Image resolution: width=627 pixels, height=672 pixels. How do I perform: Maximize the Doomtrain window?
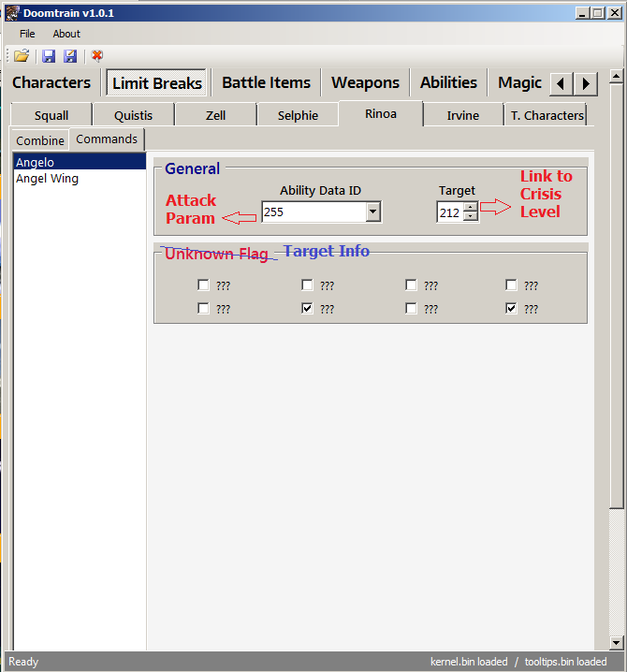tap(597, 13)
